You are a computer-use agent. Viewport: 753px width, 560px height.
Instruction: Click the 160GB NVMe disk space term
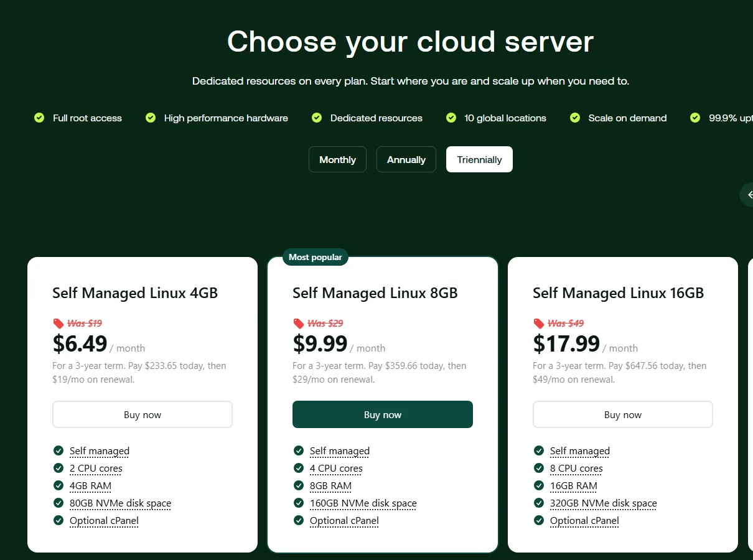pyautogui.click(x=363, y=503)
